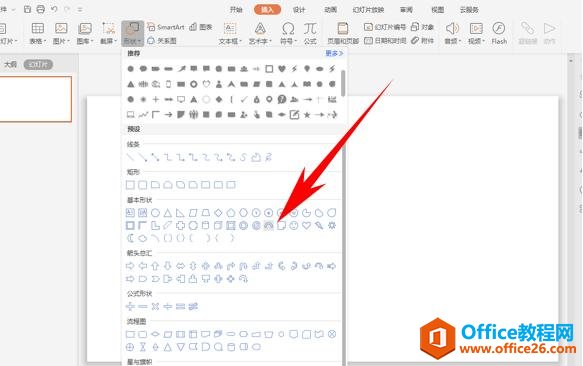Select the arrow line connector shape
The image size is (583, 366).
(143, 157)
